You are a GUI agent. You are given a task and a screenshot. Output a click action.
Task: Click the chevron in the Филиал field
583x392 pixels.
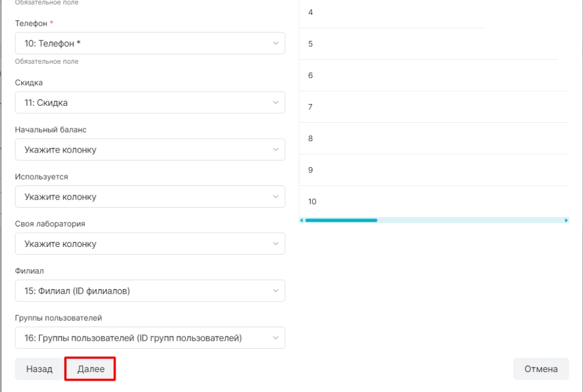276,291
